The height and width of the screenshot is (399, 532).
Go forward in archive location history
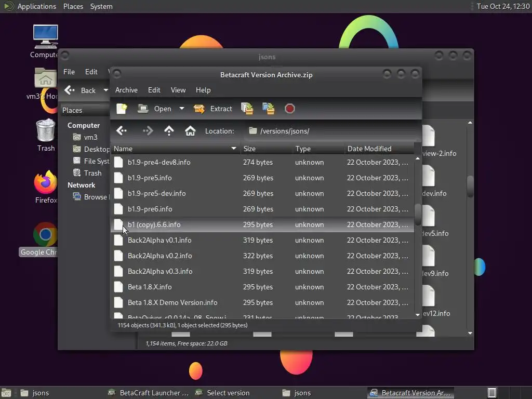(x=148, y=130)
